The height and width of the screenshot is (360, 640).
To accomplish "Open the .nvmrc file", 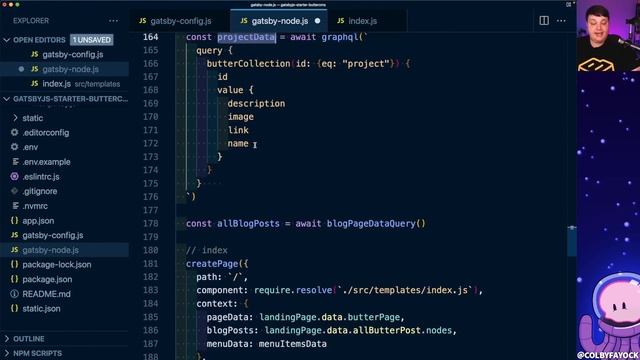I will coord(35,206).
